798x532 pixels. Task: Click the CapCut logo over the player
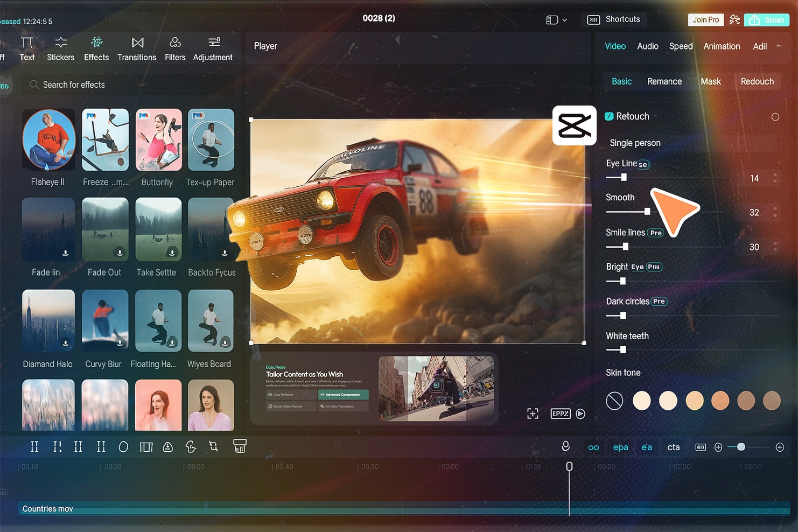[x=574, y=125]
